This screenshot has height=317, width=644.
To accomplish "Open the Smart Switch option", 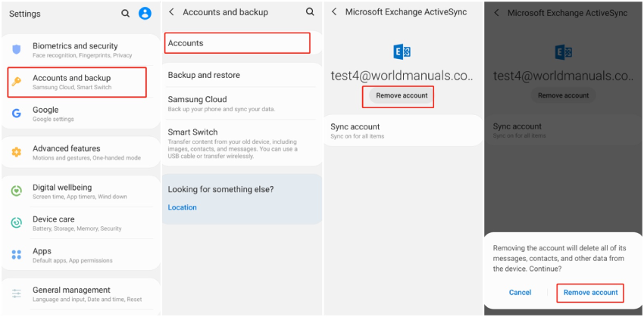I will [x=192, y=132].
